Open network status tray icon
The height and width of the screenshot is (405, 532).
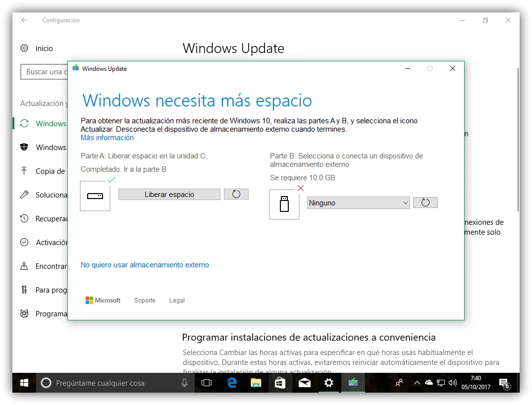(x=441, y=383)
